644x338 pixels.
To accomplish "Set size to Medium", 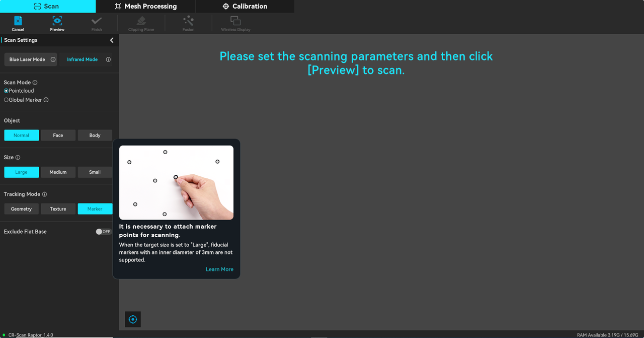I will tap(58, 172).
